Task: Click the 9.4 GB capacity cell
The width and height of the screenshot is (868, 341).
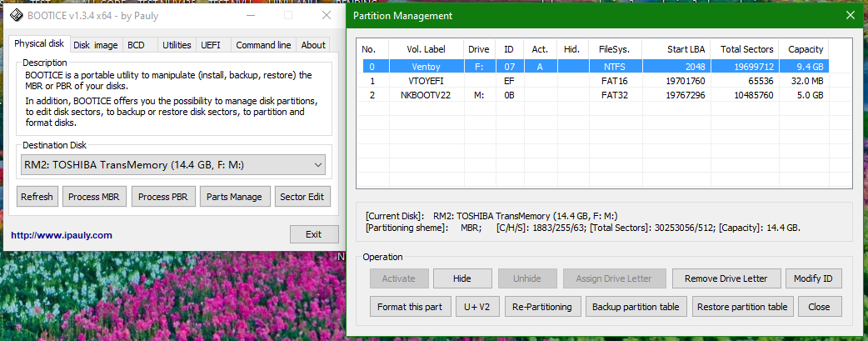Action: (x=804, y=67)
